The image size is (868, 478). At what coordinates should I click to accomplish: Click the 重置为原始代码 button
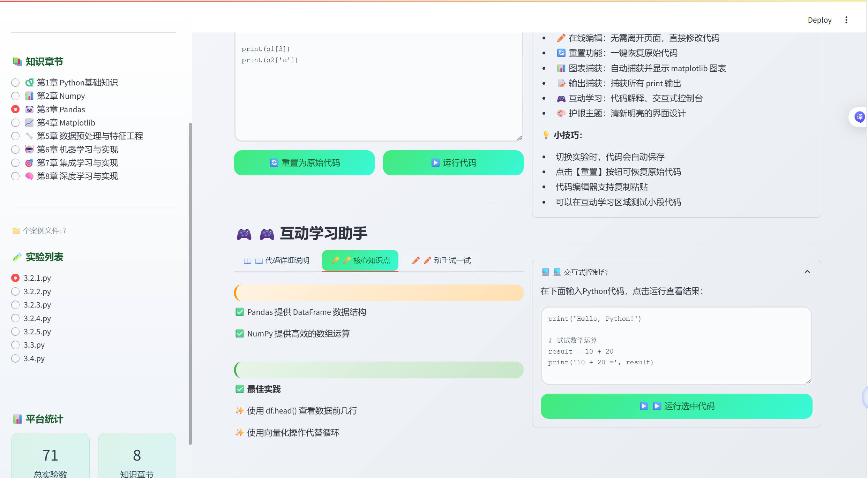pyautogui.click(x=304, y=163)
